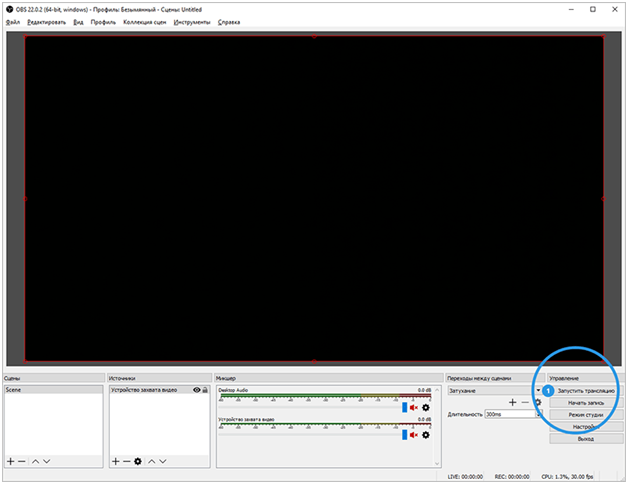Click Запустить трансляцию button

click(x=586, y=390)
